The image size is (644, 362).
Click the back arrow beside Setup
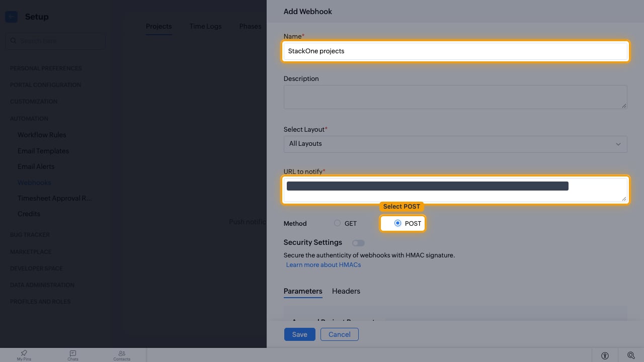coord(11,17)
